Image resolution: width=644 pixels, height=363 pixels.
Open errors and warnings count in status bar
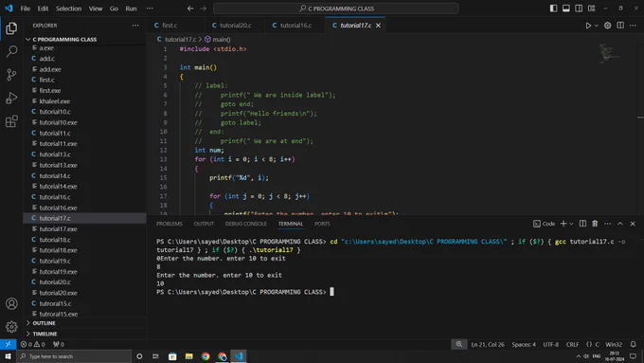[x=32, y=344]
